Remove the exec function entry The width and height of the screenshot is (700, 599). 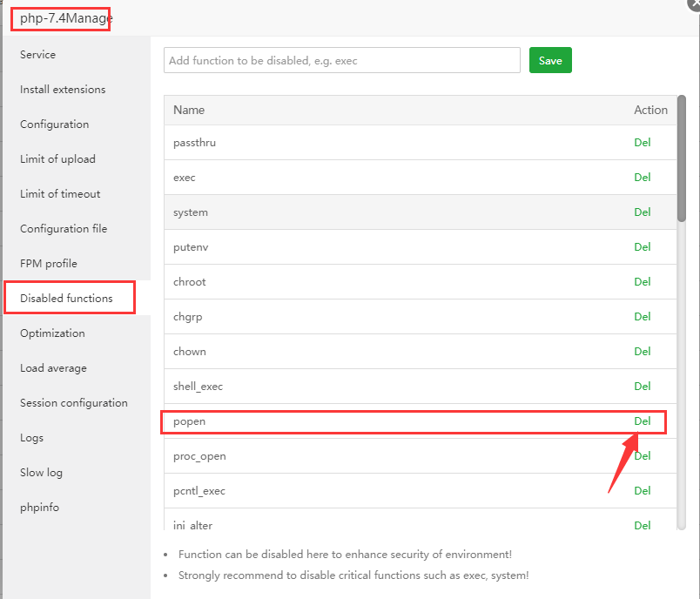[642, 178]
